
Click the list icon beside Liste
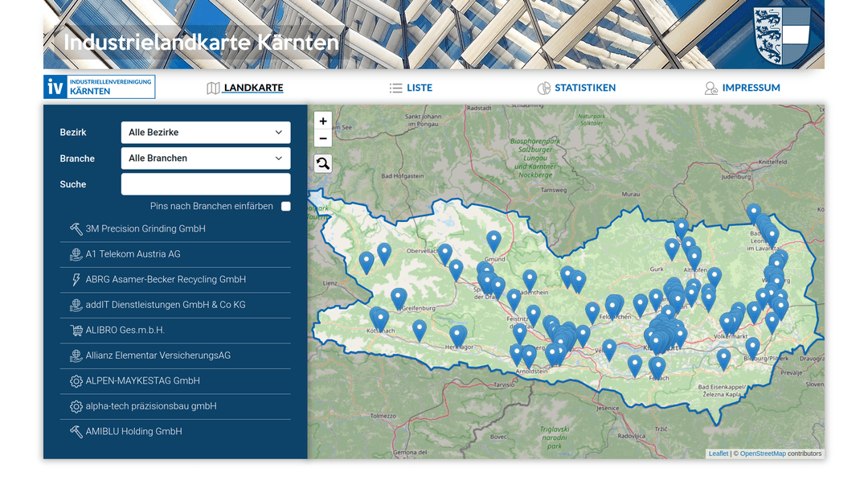coord(395,88)
